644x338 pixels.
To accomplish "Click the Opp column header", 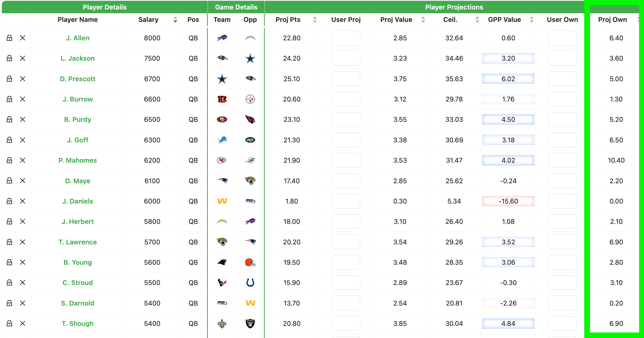I will point(250,20).
